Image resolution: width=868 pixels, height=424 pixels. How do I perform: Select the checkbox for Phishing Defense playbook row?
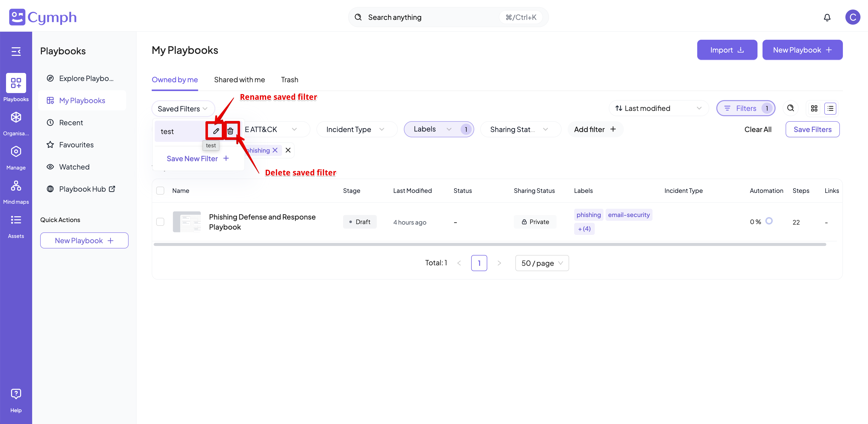[x=160, y=222]
